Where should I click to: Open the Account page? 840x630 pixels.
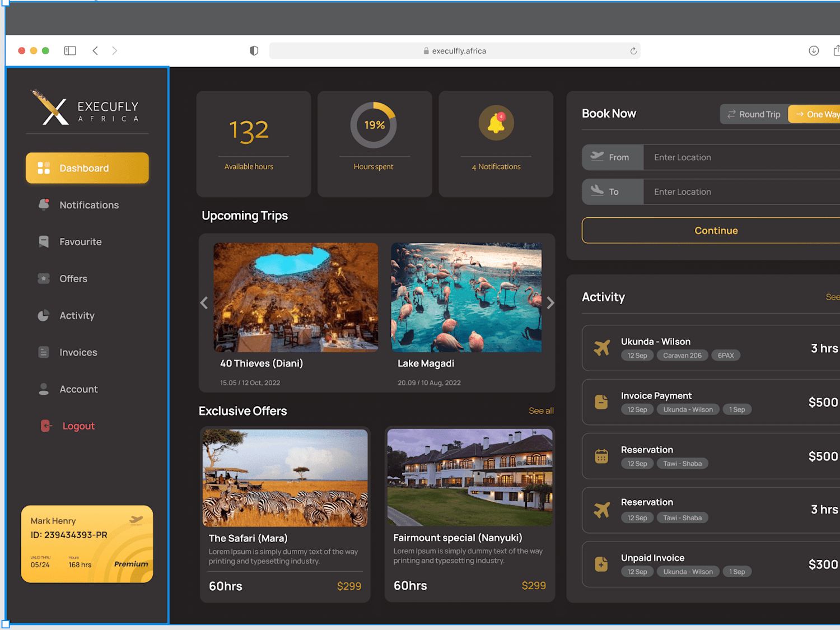(78, 389)
